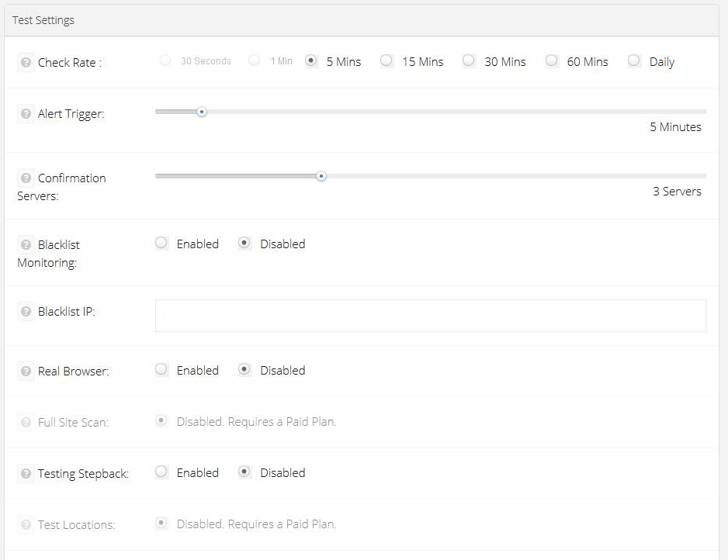Click the help icon beside Alert Trigger
This screenshot has width=728, height=560.
click(x=26, y=114)
